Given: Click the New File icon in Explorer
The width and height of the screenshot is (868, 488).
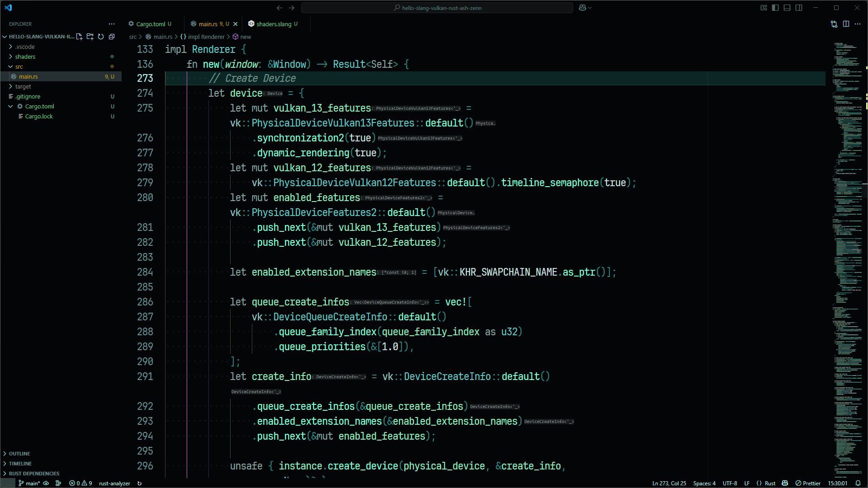Looking at the screenshot, I should 79,37.
